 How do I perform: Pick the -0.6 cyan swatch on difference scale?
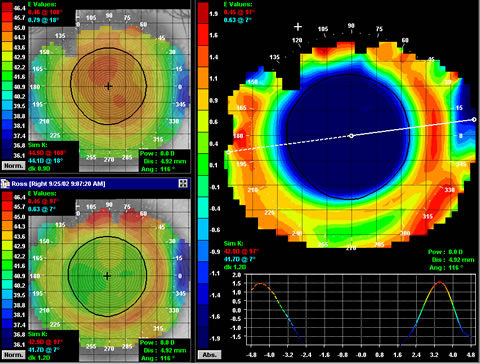pyautogui.click(x=203, y=230)
